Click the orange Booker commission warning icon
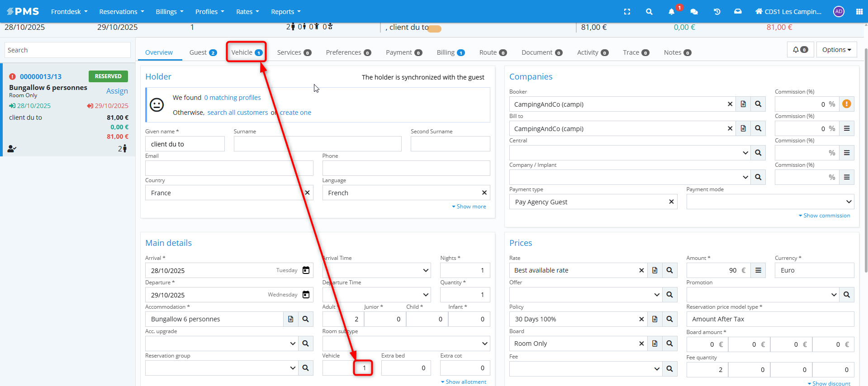This screenshot has width=868, height=386. pyautogui.click(x=846, y=104)
